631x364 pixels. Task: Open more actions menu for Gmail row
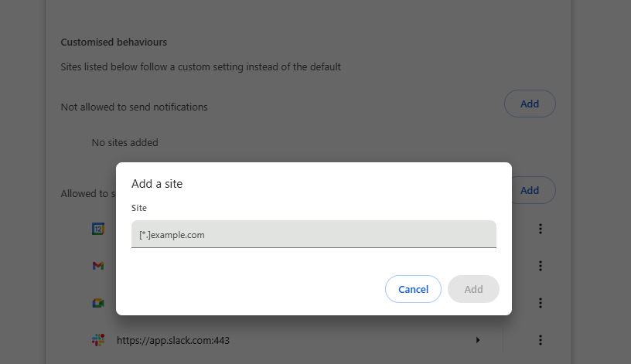[x=541, y=266]
